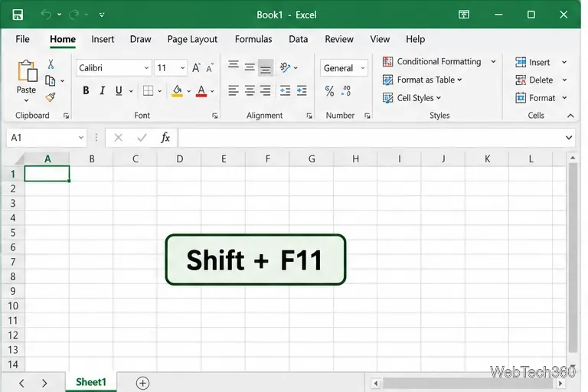This screenshot has width=588, height=392.
Task: Set Middle Align for cell
Action: click(x=250, y=67)
